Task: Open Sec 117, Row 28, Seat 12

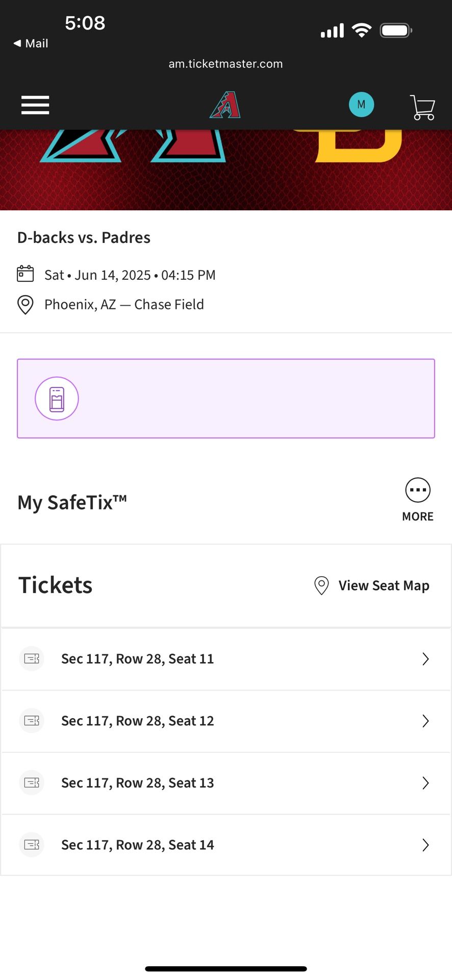Action: (x=226, y=721)
